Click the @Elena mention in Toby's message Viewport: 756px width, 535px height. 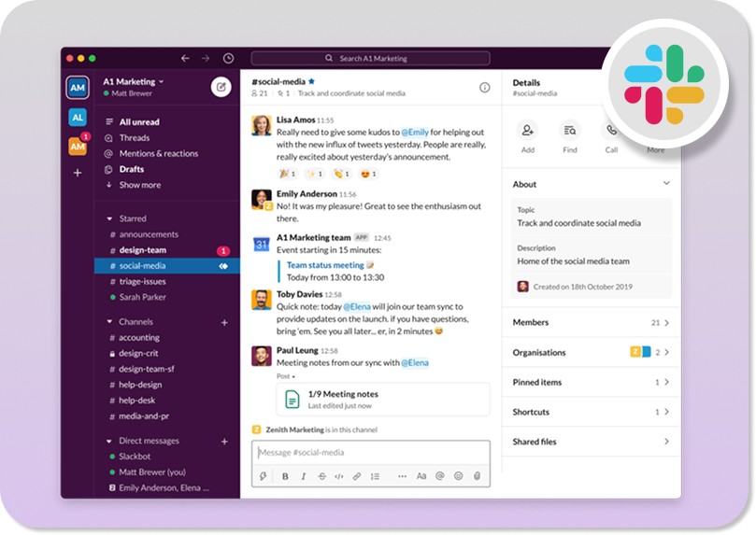(357, 306)
